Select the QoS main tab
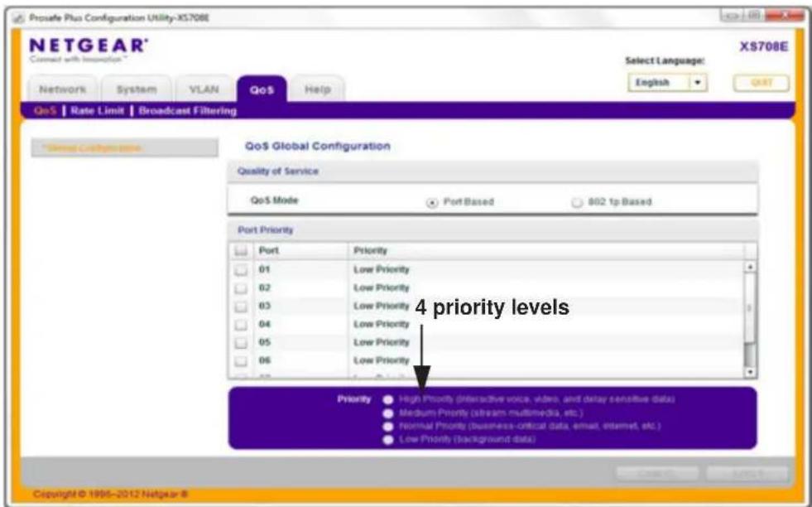Image resolution: width=812 pixels, height=507 pixels. click(262, 89)
